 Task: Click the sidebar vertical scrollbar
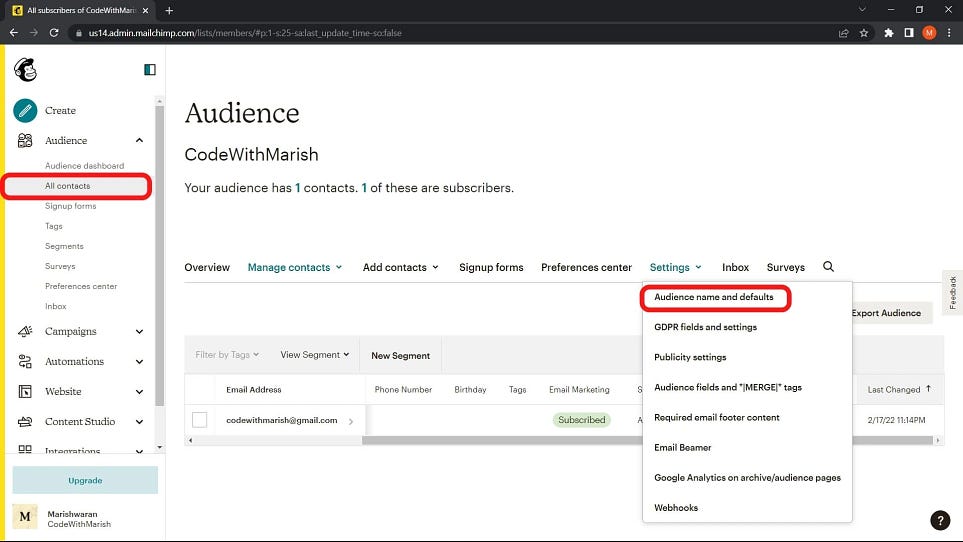coord(160,256)
